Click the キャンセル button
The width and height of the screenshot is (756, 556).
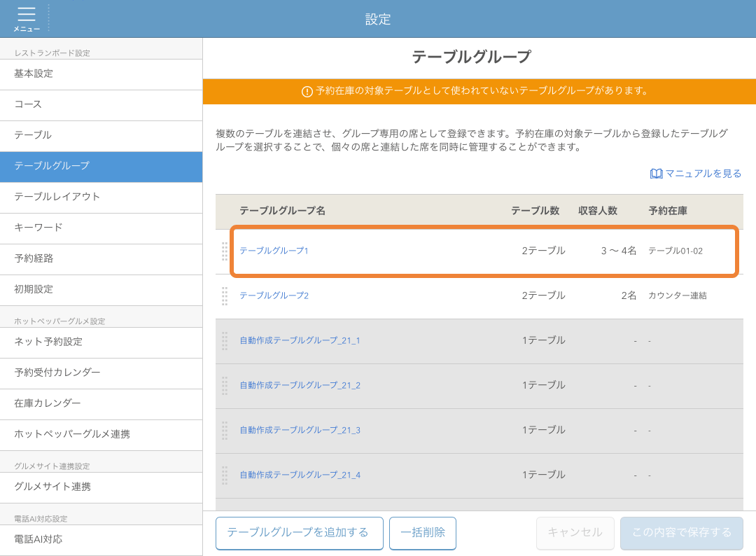tap(575, 533)
